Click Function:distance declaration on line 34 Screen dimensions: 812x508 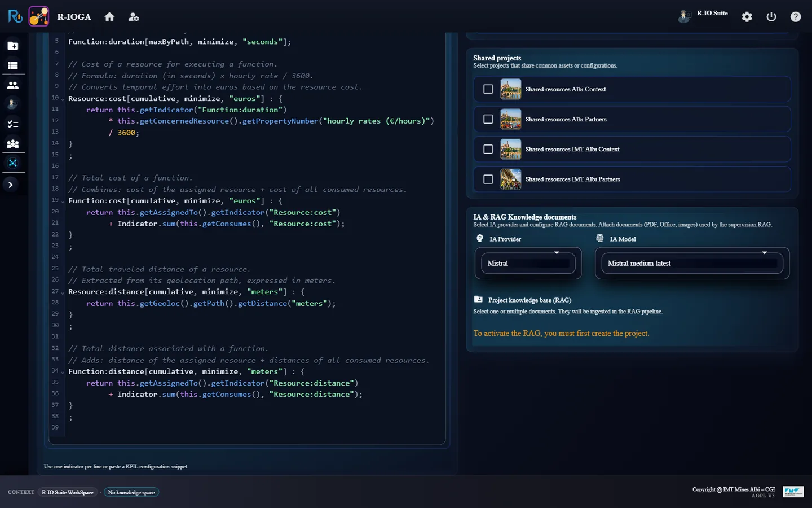(187, 371)
